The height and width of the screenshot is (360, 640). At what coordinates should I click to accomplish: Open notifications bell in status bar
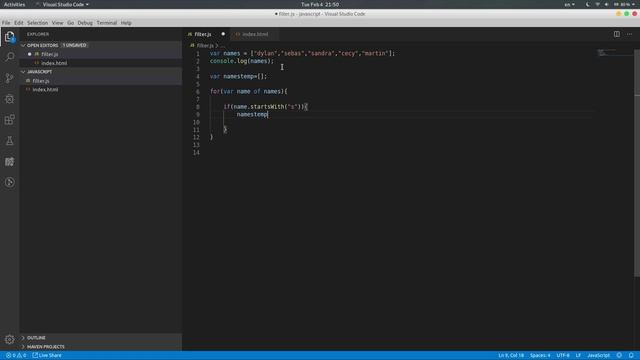[x=631, y=356]
